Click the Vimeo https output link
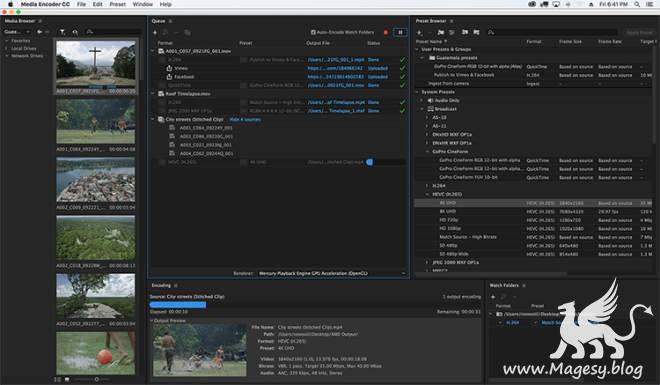 [x=335, y=68]
